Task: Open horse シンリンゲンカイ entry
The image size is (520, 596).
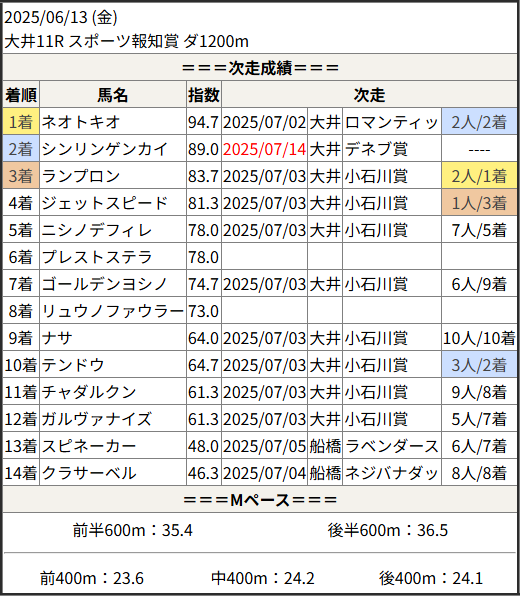Action: point(104,149)
